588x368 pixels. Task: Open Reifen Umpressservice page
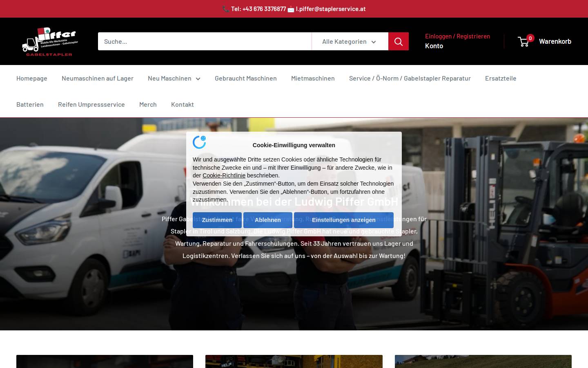[91, 104]
